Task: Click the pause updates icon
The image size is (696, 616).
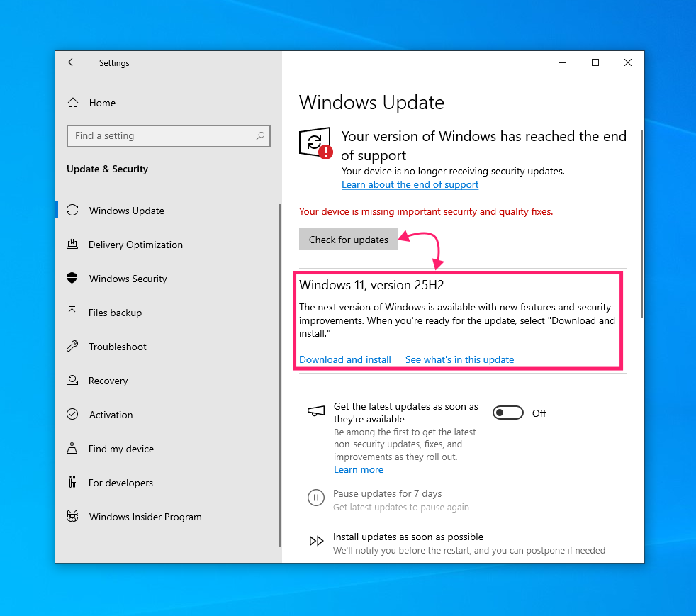Action: click(x=316, y=498)
